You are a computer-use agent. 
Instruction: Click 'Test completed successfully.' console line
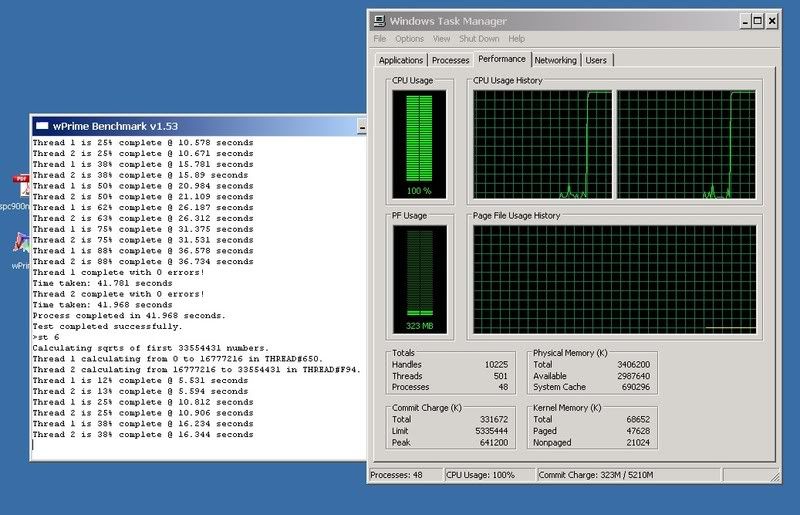pyautogui.click(x=107, y=326)
